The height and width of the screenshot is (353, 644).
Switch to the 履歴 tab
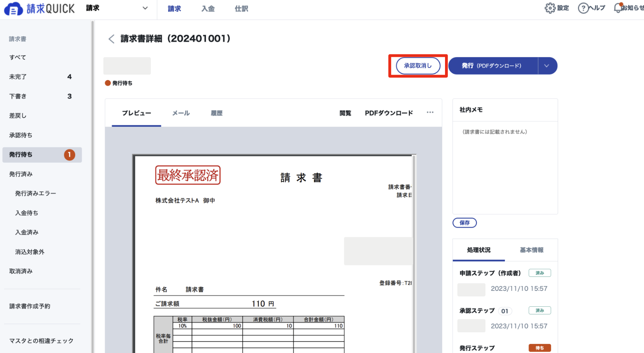click(x=217, y=113)
